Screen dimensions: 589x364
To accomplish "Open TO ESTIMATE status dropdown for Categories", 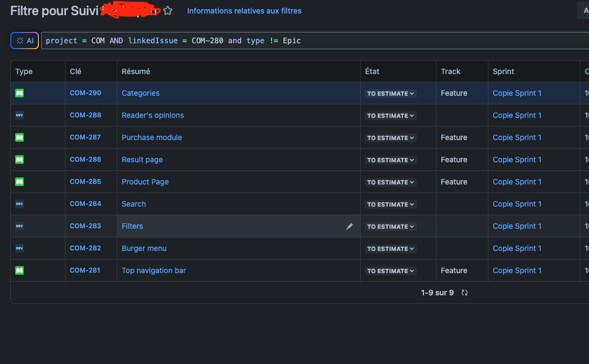I will click(x=391, y=94).
